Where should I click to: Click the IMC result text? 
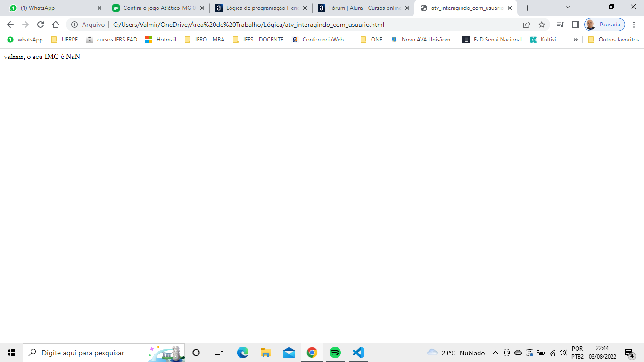(42, 57)
